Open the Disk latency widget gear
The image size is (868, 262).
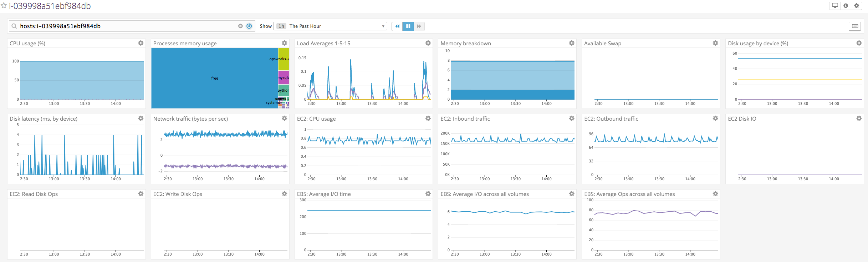(141, 118)
